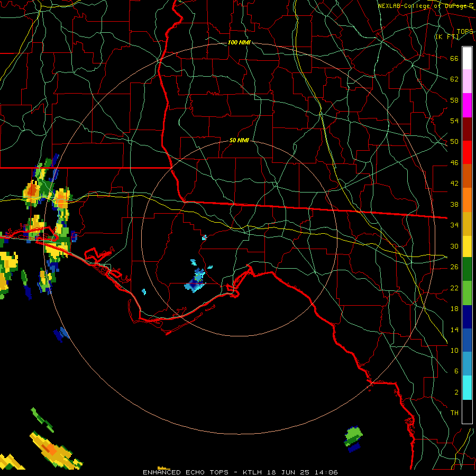Viewport: 476px width, 476px height.
Task: Click the legend value 54
Action: (454, 121)
